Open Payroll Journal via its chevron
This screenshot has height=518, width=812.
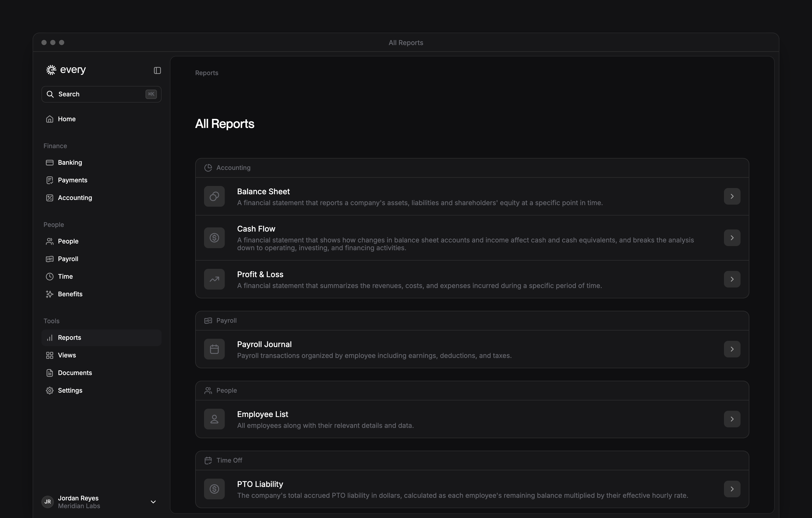pyautogui.click(x=732, y=349)
